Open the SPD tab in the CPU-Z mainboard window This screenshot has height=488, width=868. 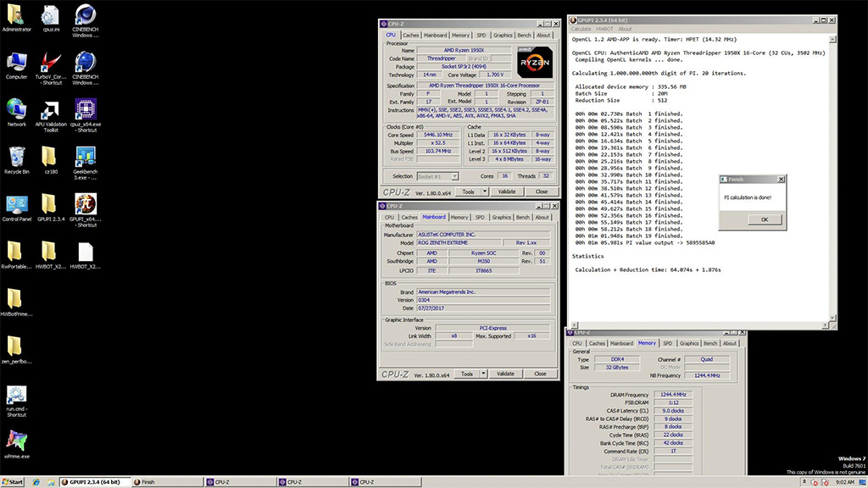point(480,218)
